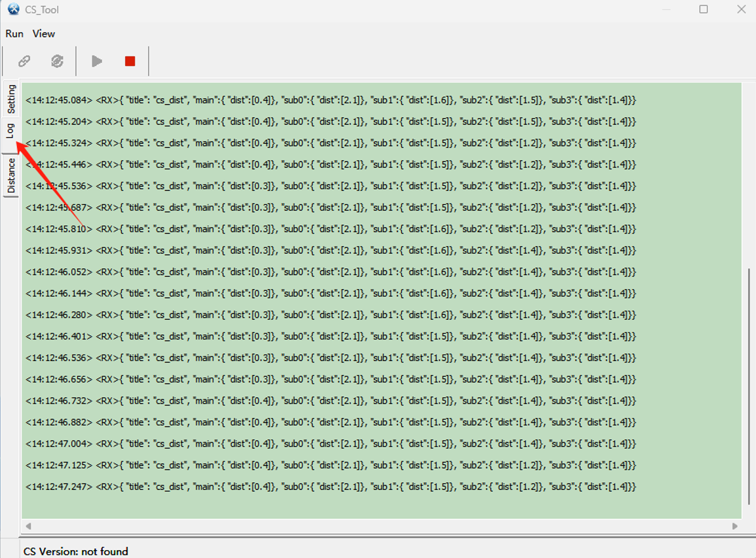Click the horizontal scrollbar left arrow

[x=28, y=526]
